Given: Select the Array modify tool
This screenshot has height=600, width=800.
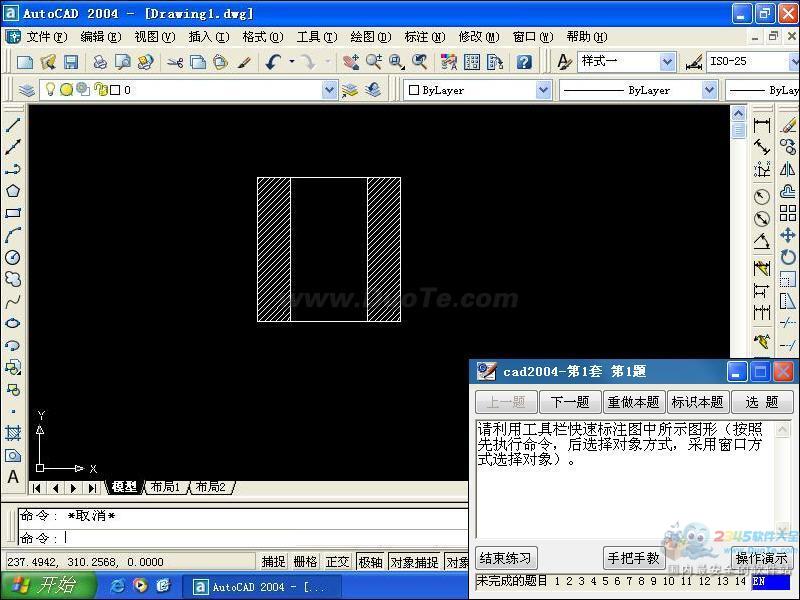Looking at the screenshot, I should pos(788,213).
